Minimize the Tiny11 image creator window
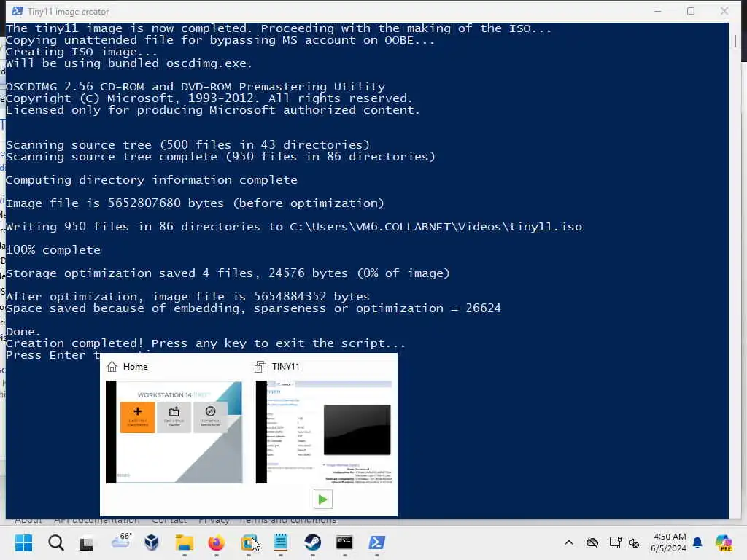 pyautogui.click(x=658, y=11)
